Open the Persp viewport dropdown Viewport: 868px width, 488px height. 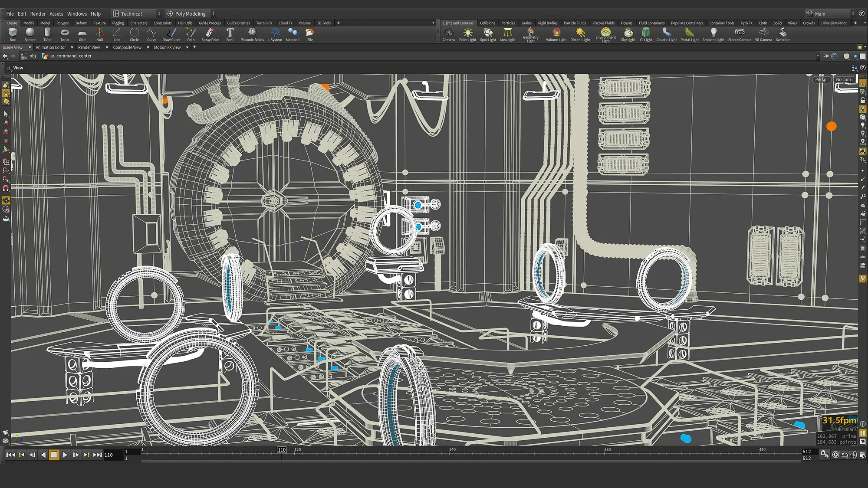pyautogui.click(x=822, y=80)
